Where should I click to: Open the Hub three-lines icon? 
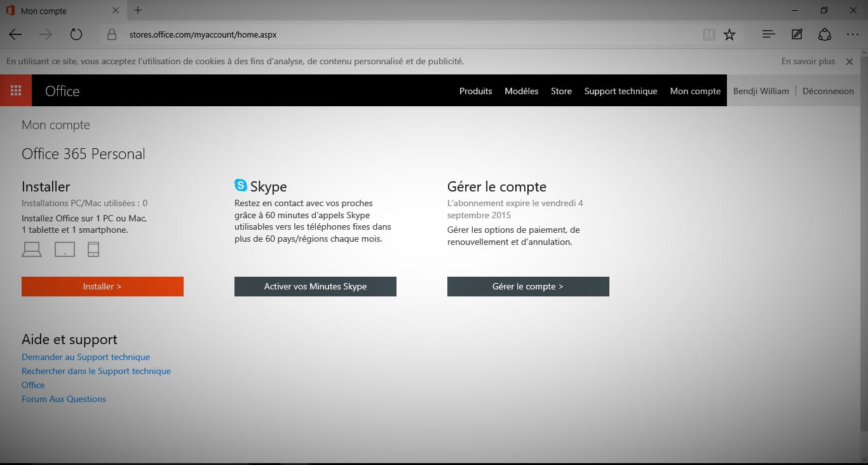coord(768,34)
